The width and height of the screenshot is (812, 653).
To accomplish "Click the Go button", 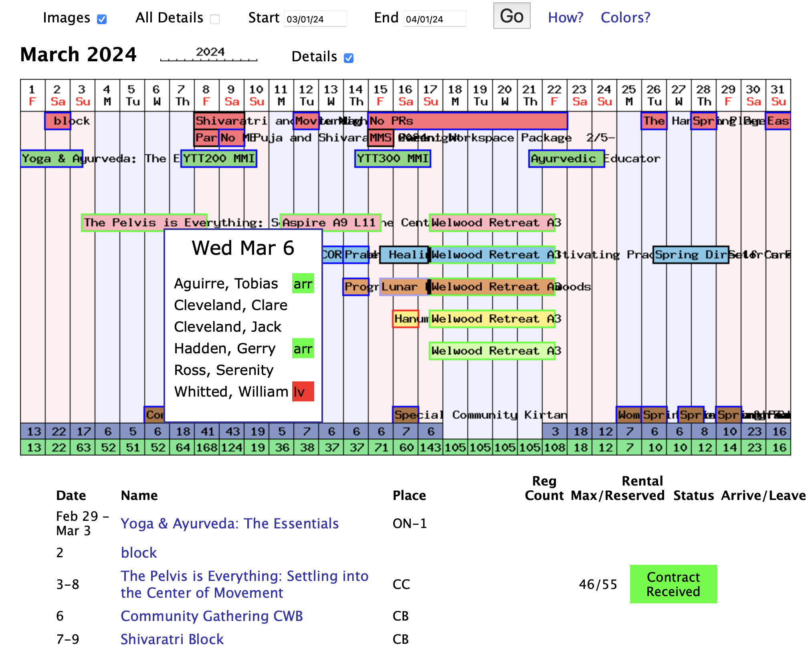I will pyautogui.click(x=511, y=16).
